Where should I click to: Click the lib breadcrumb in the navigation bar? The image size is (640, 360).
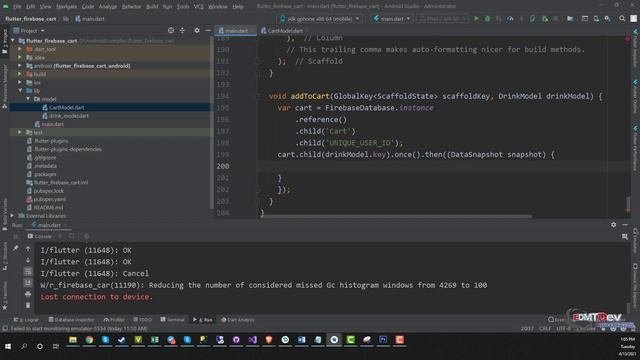pos(66,19)
